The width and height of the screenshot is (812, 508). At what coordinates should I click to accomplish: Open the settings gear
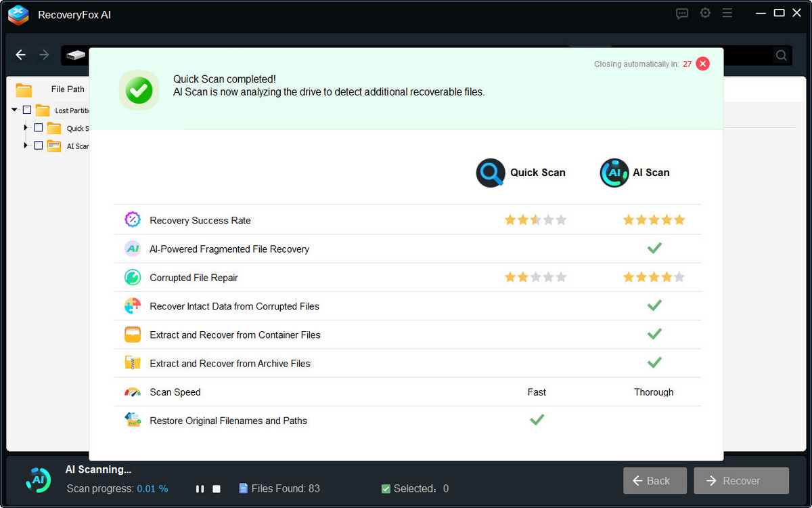705,13
